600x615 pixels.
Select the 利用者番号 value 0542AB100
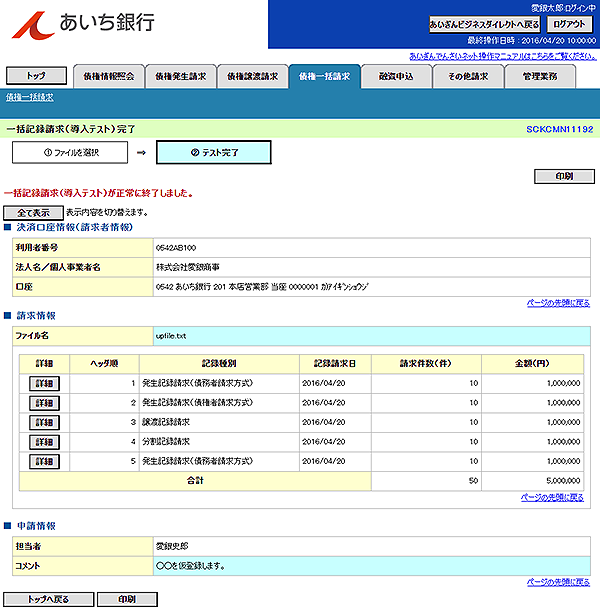tap(176, 248)
